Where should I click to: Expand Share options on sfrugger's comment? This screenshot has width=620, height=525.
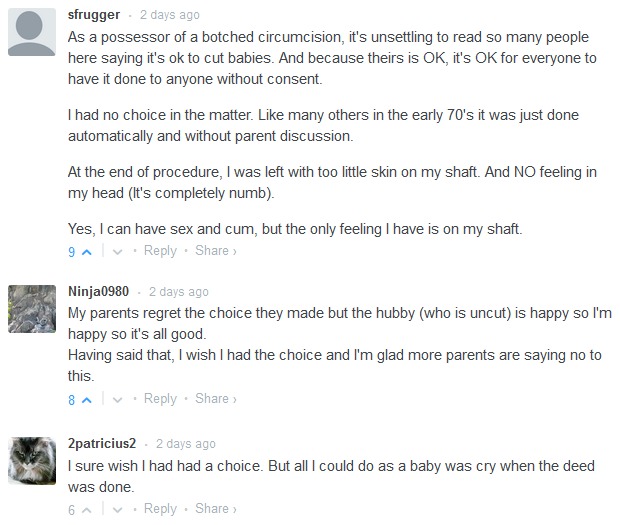point(215,251)
